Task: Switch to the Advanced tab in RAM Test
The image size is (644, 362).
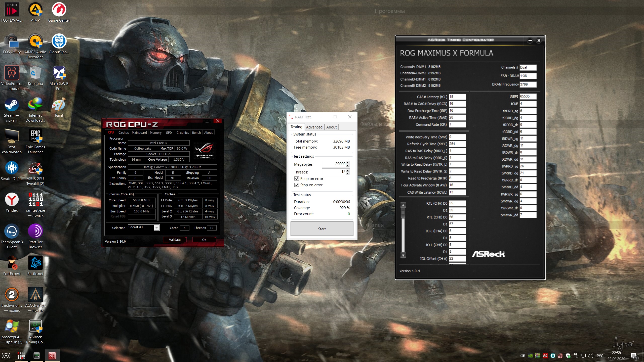Action: click(x=314, y=127)
